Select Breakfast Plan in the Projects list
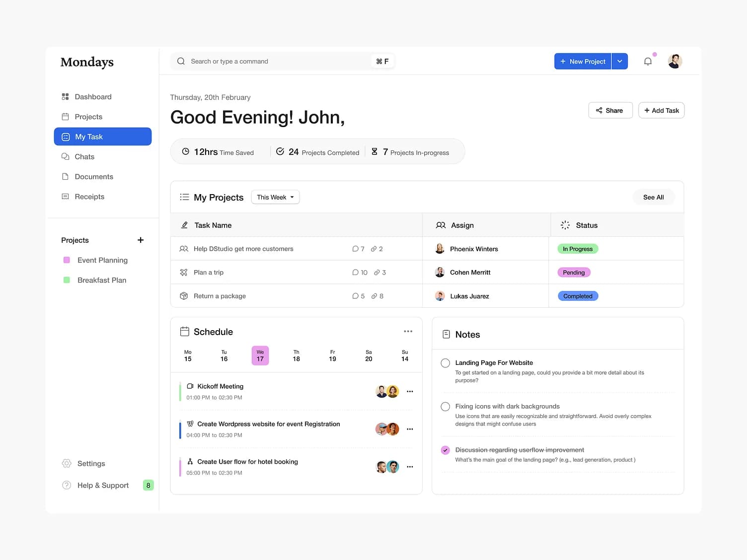This screenshot has width=747, height=560. coord(101,280)
